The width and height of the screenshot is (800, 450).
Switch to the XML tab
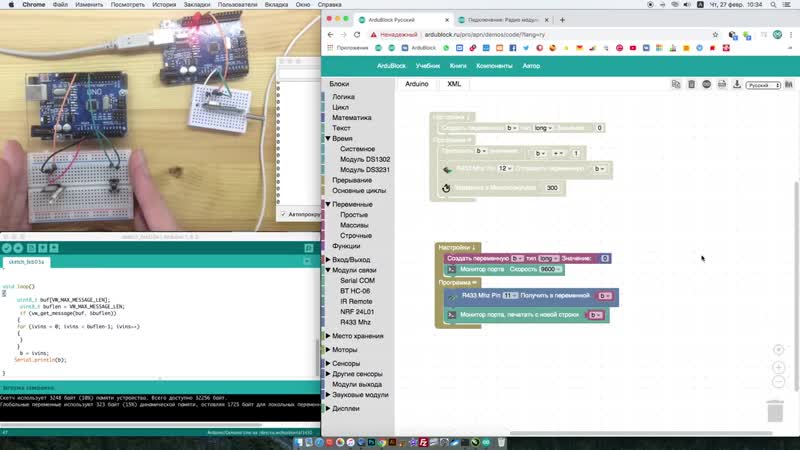pyautogui.click(x=454, y=84)
